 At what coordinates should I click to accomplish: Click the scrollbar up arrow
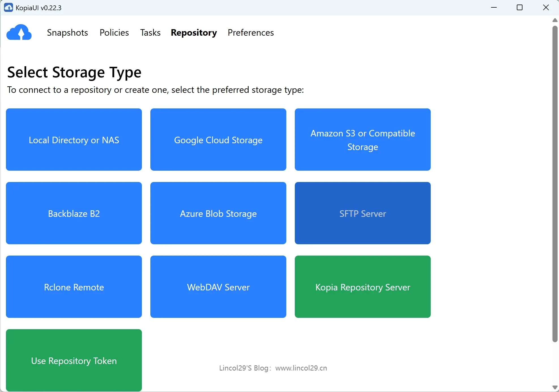click(555, 20)
